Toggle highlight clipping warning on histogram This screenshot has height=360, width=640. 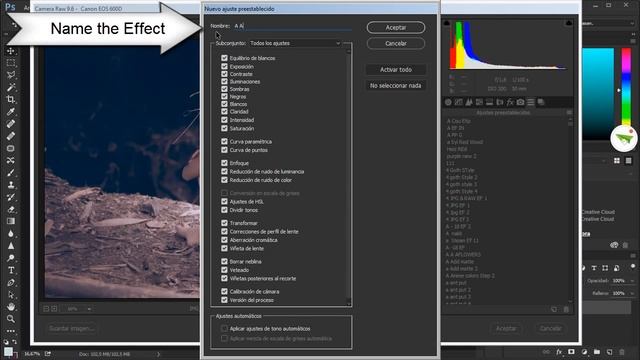tap(569, 23)
